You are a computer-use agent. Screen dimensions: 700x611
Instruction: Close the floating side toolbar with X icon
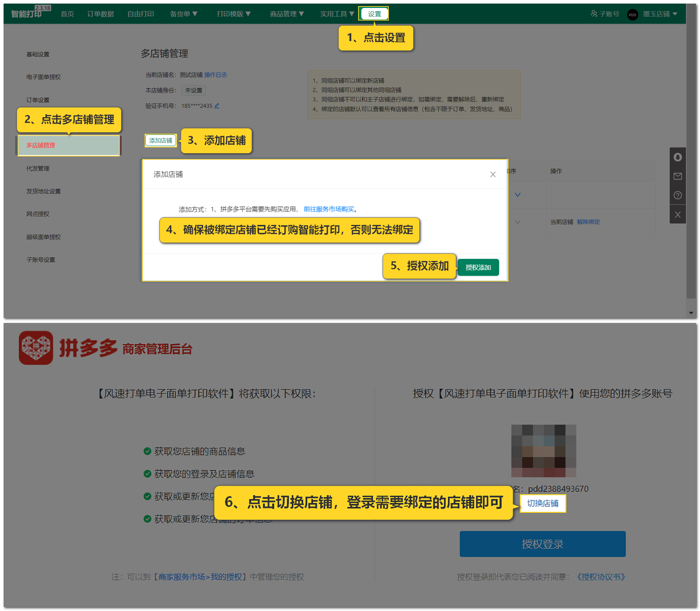click(x=678, y=215)
